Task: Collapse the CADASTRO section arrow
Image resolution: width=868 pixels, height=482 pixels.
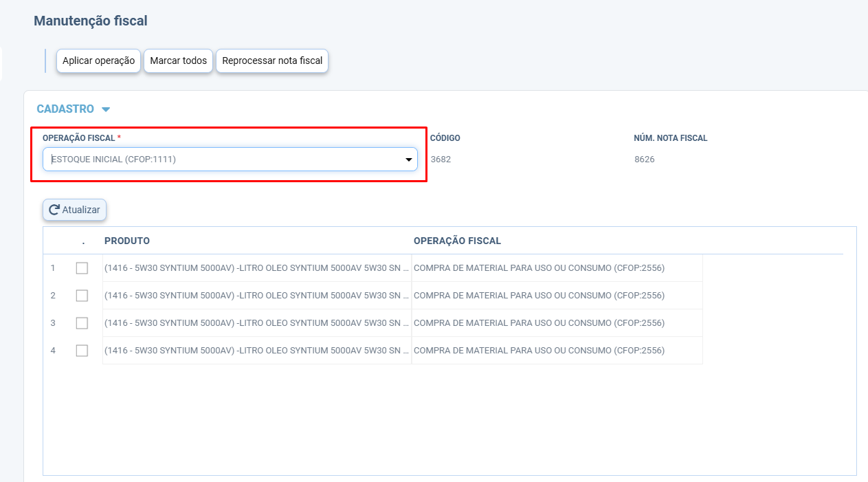Action: [x=106, y=109]
